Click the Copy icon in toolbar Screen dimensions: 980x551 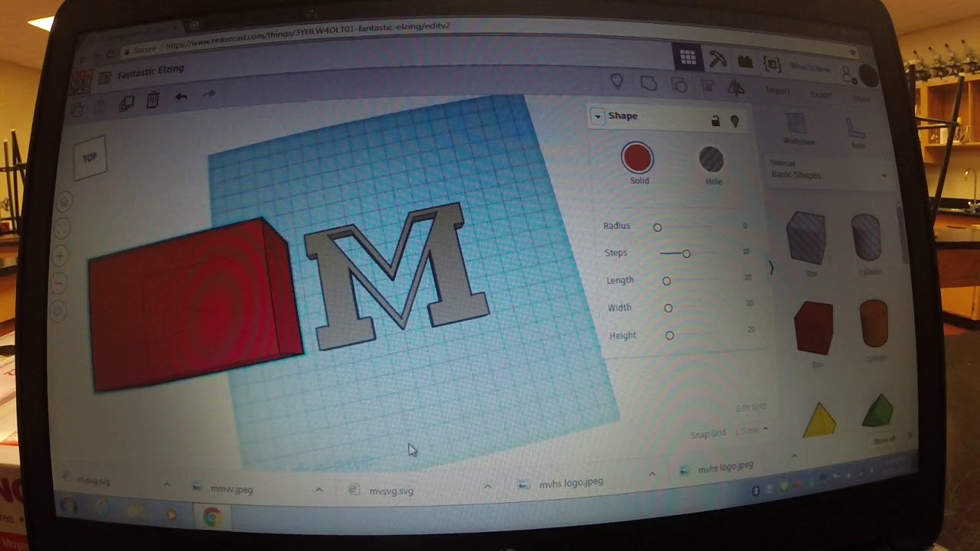(x=77, y=110)
